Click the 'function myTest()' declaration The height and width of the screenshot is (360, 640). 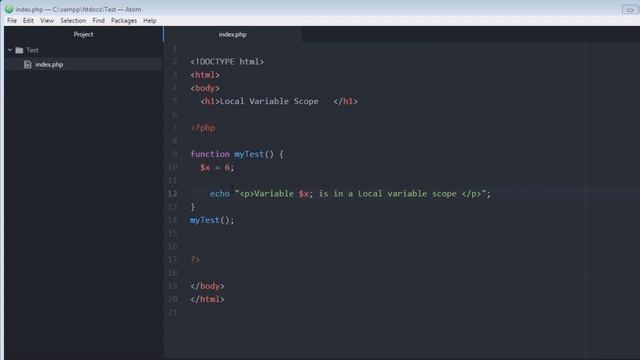(x=237, y=154)
